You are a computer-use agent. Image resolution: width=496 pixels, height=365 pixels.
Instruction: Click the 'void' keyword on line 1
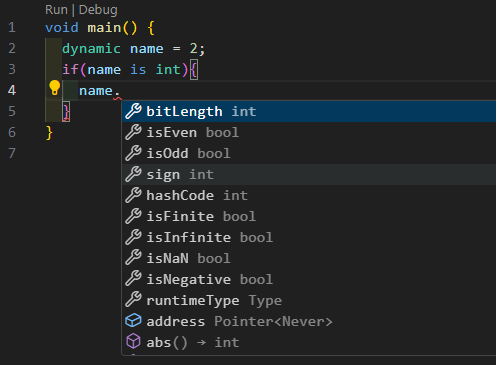tap(62, 27)
